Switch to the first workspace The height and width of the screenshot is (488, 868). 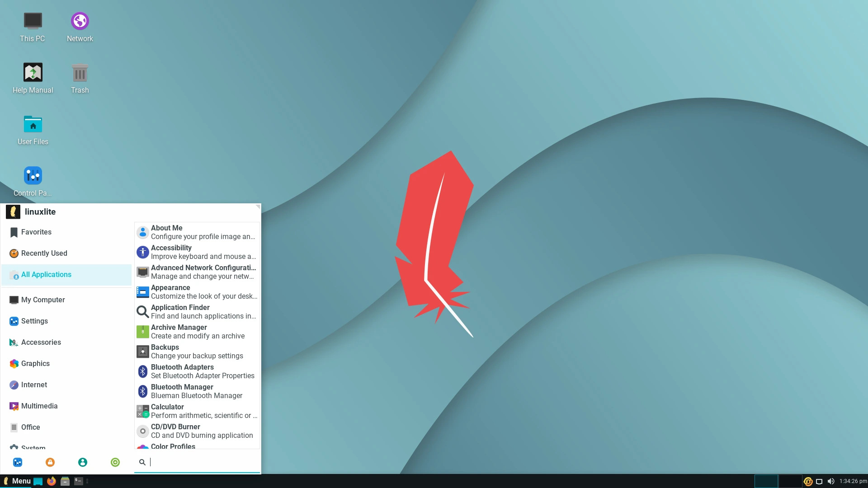[x=766, y=481]
